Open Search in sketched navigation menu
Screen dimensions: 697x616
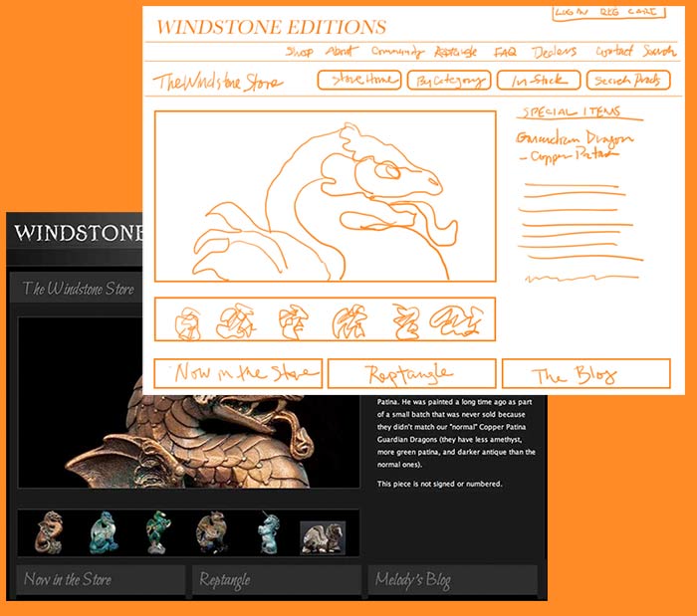659,51
